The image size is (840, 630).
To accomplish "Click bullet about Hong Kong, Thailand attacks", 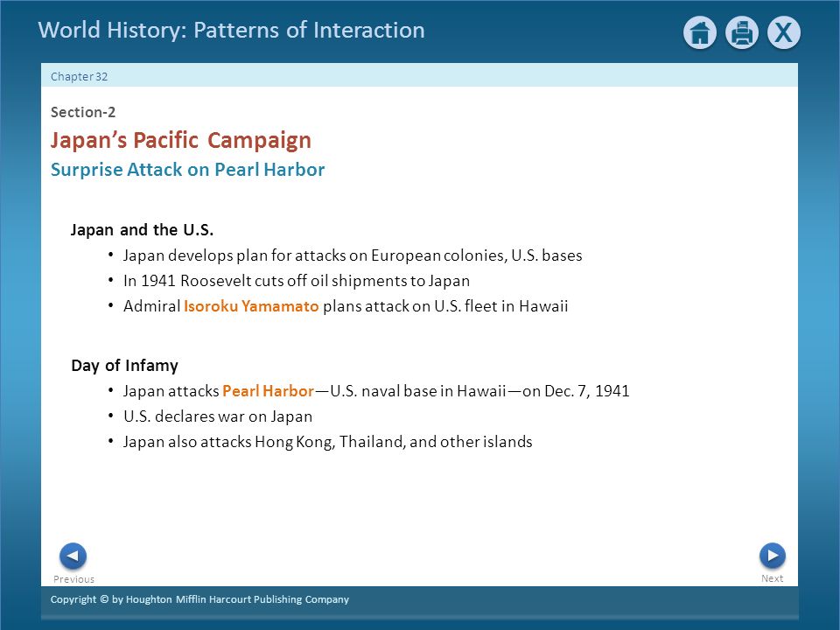I will [x=328, y=441].
